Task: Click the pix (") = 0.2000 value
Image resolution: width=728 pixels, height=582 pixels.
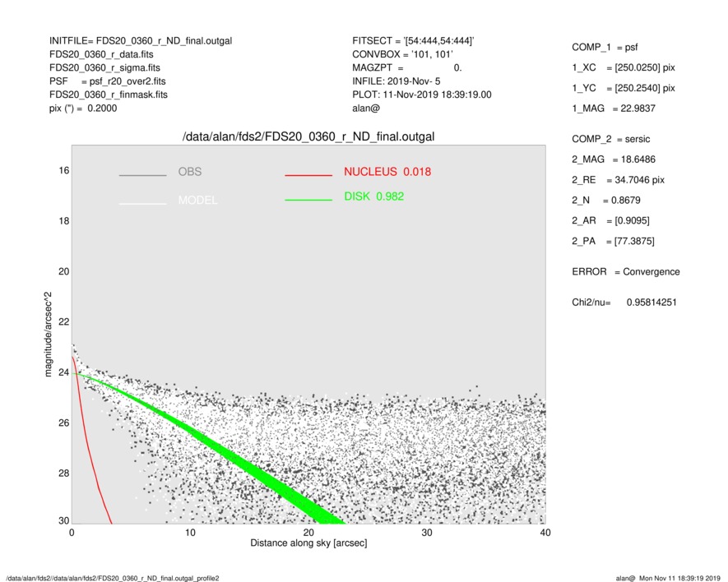Action: pos(83,109)
